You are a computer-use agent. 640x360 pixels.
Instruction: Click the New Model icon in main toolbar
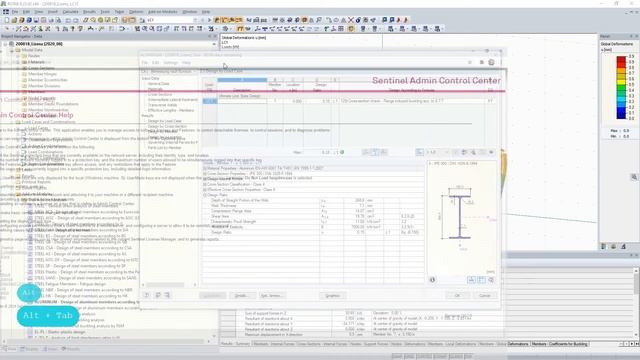pyautogui.click(x=7, y=20)
